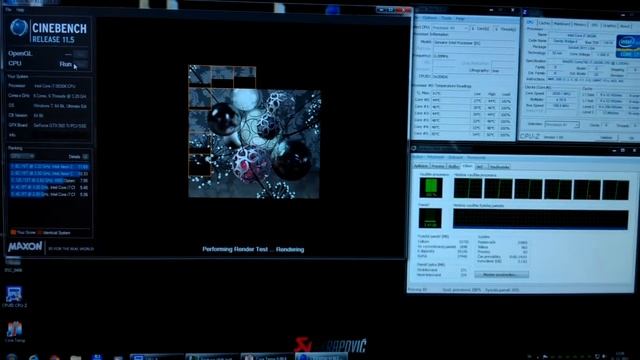Select the 5.48 Intel Core i7 ranking entry
Image resolution: width=640 pixels, height=360 pixels.
click(49, 187)
